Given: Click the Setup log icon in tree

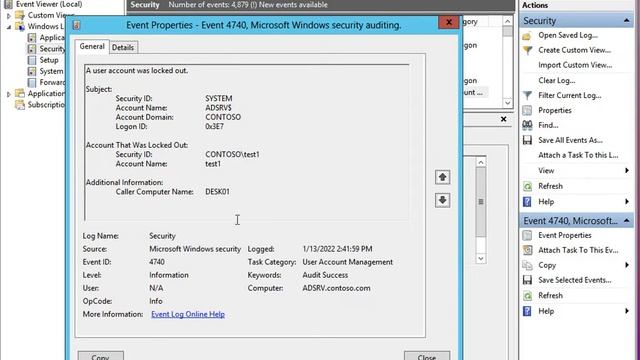Looking at the screenshot, I should click(32, 60).
